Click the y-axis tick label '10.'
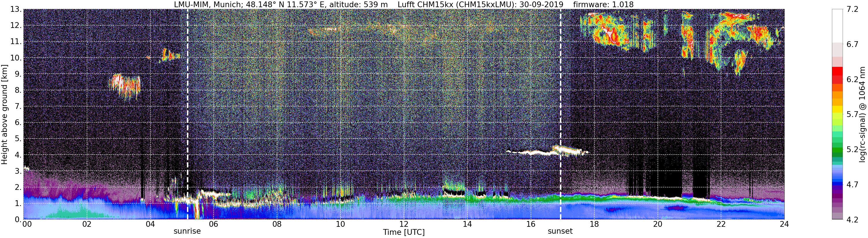 16,58
